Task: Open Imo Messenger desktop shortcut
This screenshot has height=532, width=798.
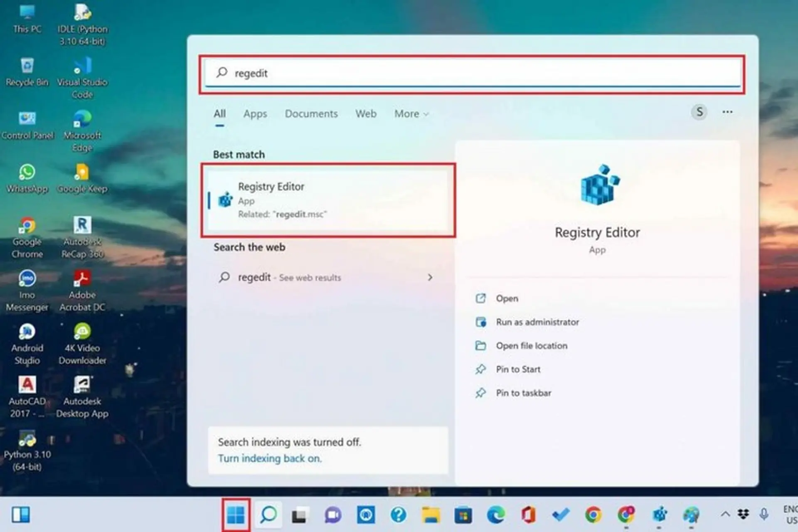Action: pos(27,291)
